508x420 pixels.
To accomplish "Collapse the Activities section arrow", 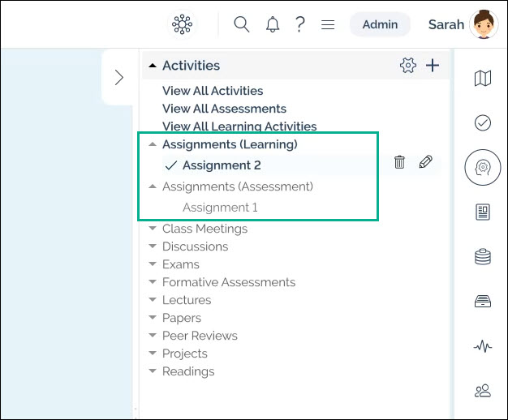I will point(153,66).
